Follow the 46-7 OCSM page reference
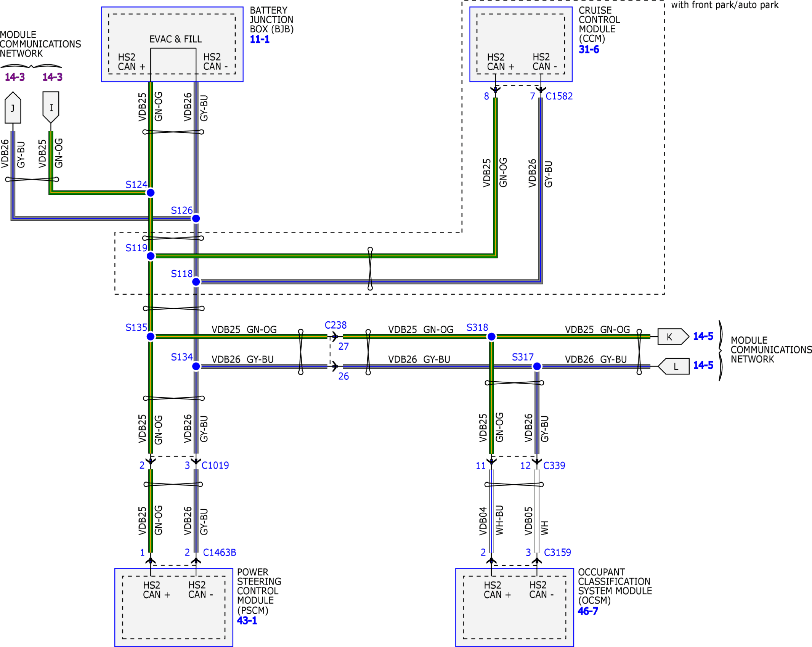The image size is (812, 647). (588, 611)
